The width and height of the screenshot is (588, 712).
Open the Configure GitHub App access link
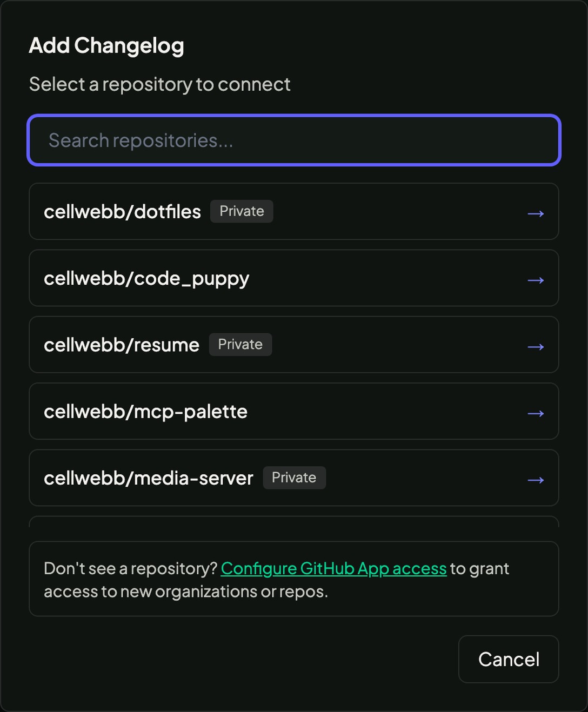tap(334, 568)
